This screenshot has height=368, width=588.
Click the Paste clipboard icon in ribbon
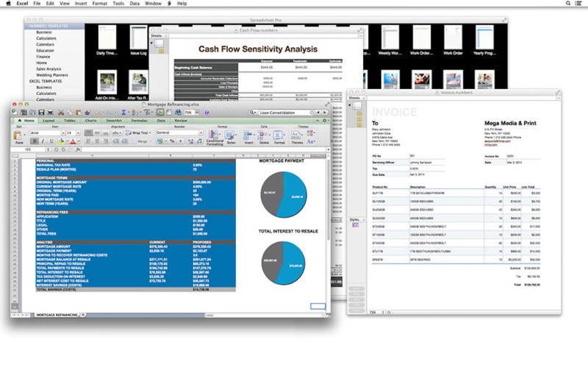18,135
